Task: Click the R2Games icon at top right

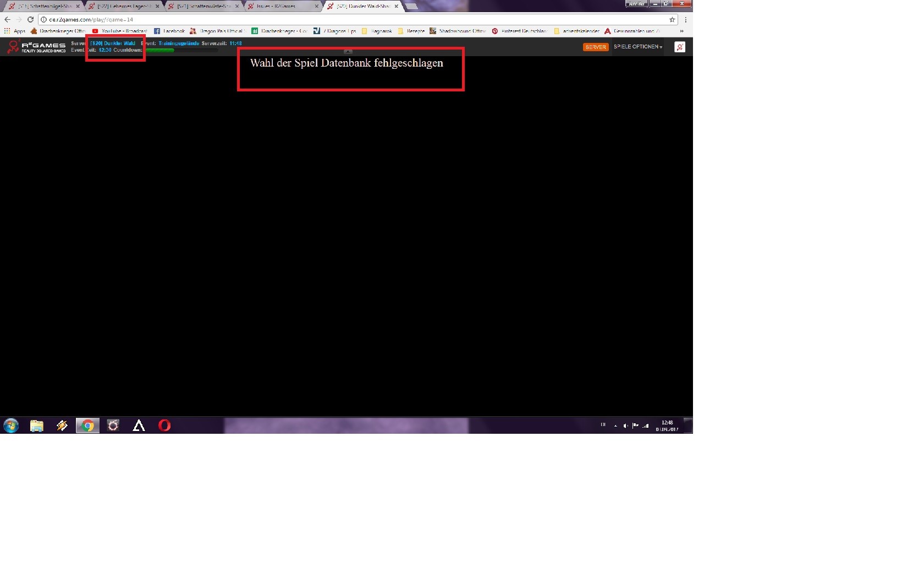Action: tap(680, 47)
